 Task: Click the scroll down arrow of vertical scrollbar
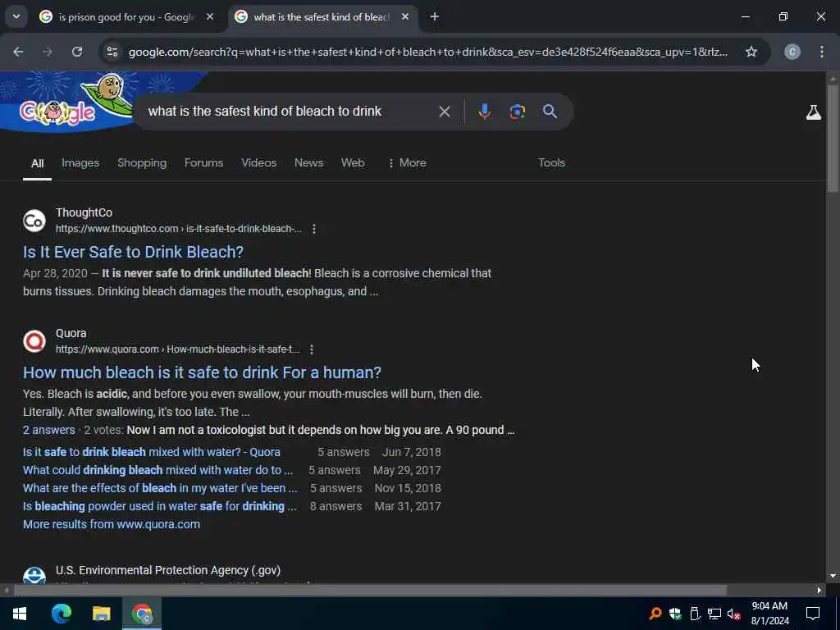833,577
